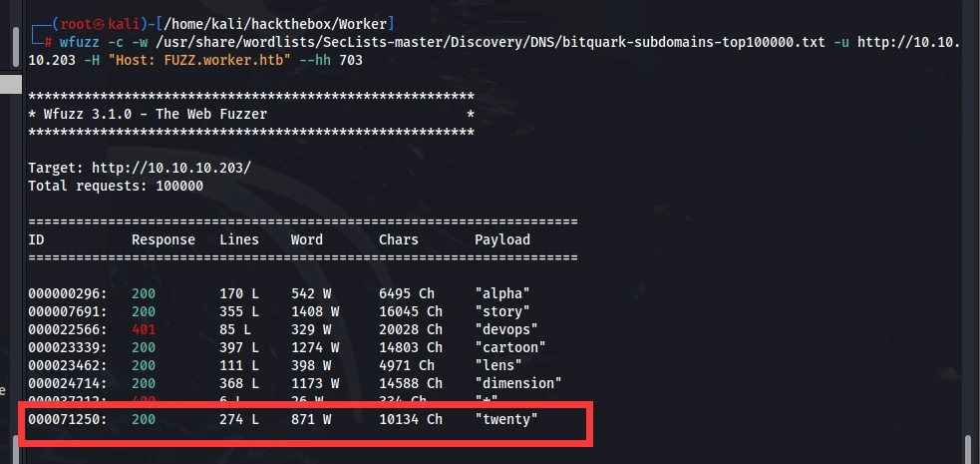This screenshot has width=980, height=464.
Task: Click the "story" payload entry
Action: tap(502, 310)
